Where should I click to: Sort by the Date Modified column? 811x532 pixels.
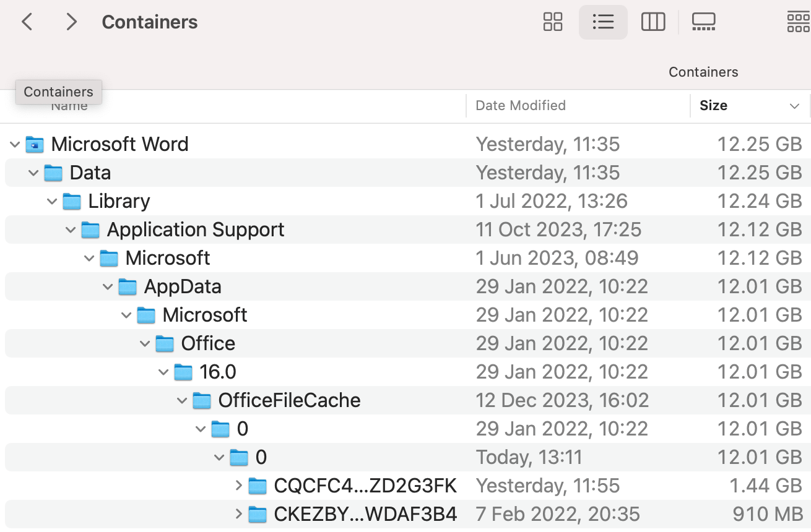[521, 105]
